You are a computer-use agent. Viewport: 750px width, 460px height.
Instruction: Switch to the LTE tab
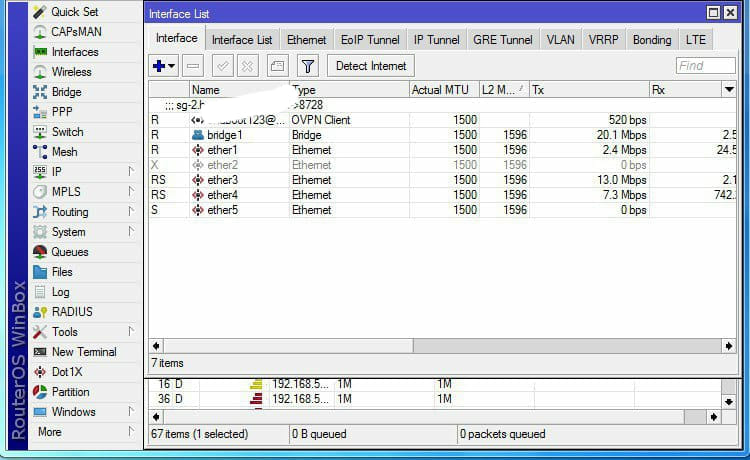pyautogui.click(x=695, y=40)
